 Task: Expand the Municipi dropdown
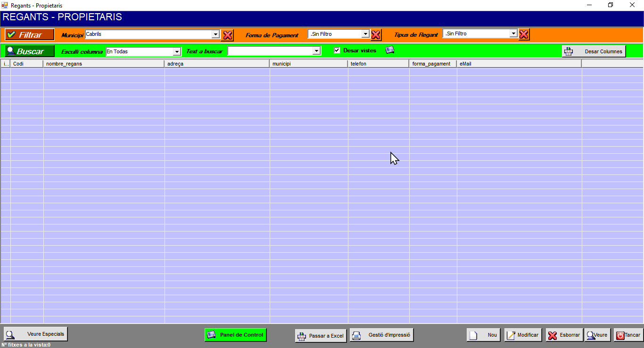(215, 34)
